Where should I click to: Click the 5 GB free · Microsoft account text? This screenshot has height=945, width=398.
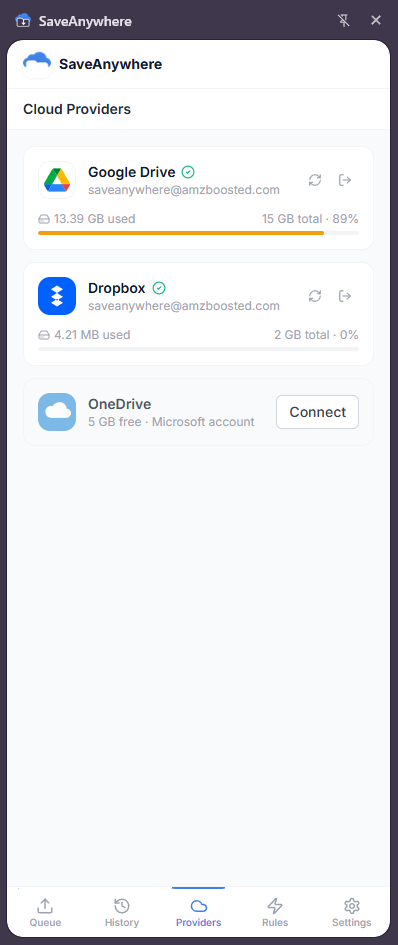click(171, 422)
